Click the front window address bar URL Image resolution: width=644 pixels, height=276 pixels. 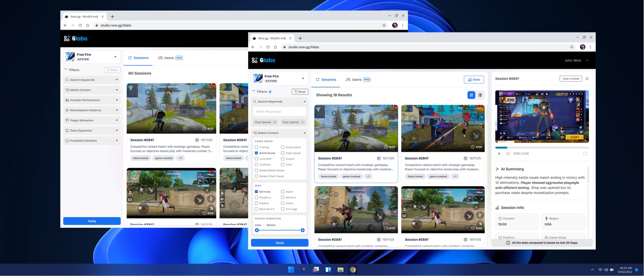304,47
